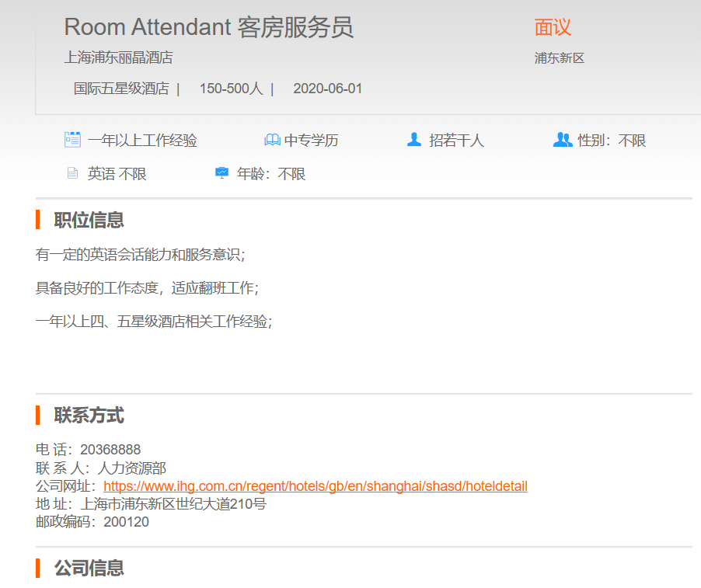Click the presentation board icon beside 年龄

coord(221,173)
